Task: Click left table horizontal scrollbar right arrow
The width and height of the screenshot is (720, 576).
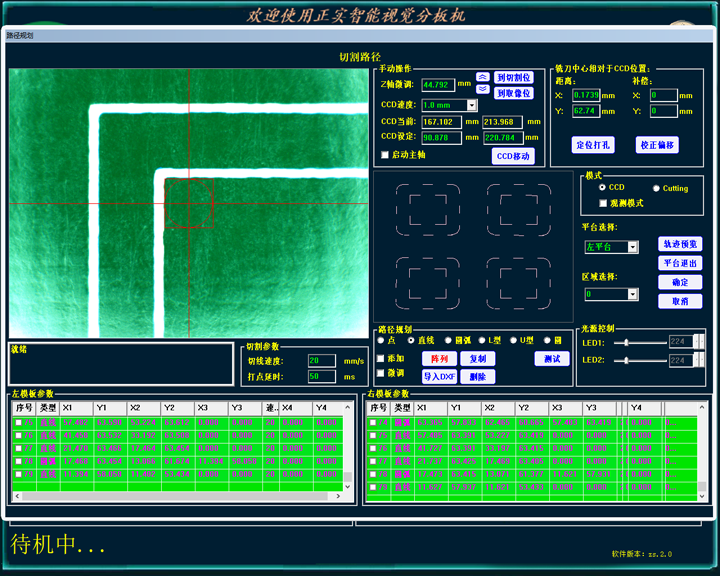Action: [x=338, y=496]
